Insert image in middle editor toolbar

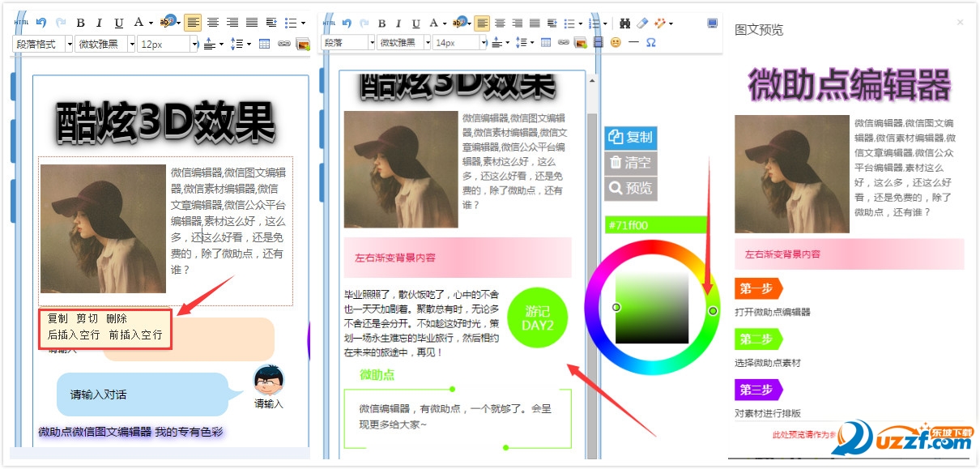(581, 43)
